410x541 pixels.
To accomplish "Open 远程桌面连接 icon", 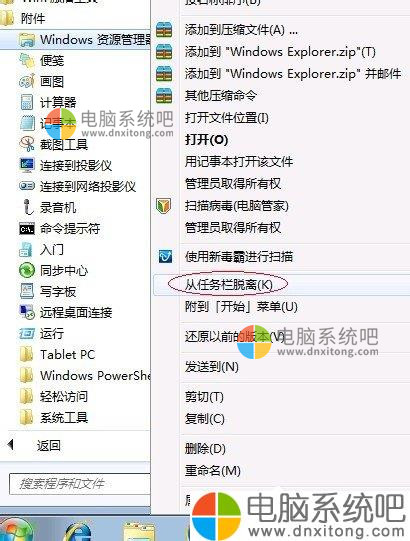I will 27,313.
